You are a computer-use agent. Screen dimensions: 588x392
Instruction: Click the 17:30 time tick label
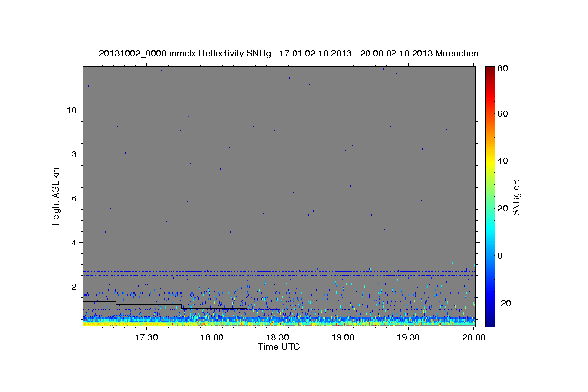tap(147, 337)
